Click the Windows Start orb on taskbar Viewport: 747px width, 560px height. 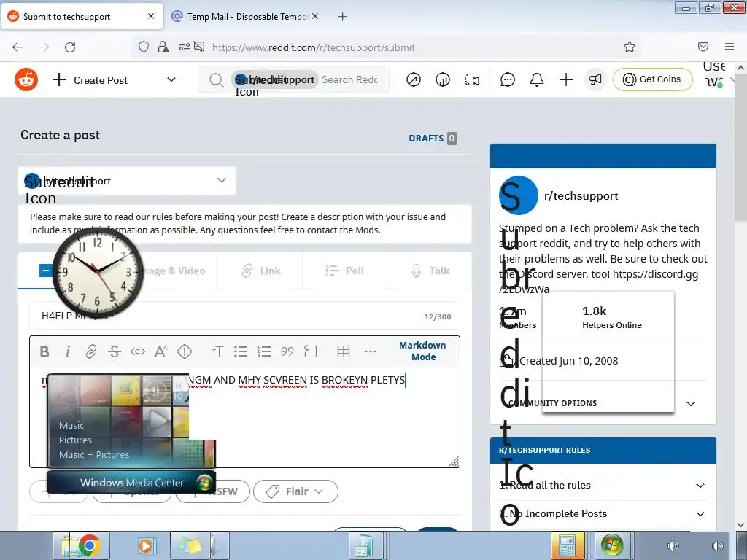(x=612, y=545)
